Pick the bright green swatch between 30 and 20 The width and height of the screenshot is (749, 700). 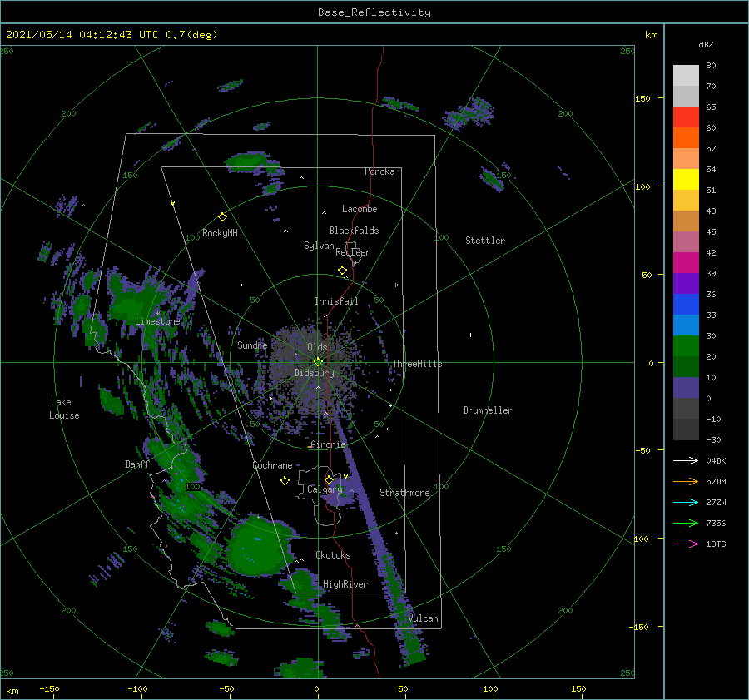tap(686, 346)
